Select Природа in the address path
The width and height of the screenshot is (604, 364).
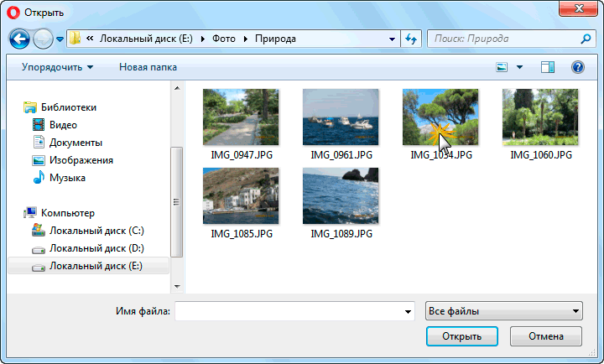pos(275,39)
